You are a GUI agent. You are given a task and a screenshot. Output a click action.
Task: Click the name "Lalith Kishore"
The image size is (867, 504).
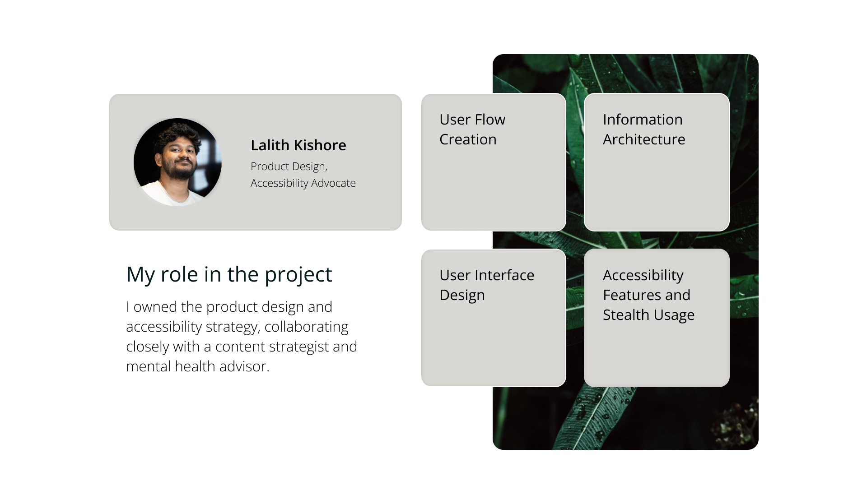(298, 145)
